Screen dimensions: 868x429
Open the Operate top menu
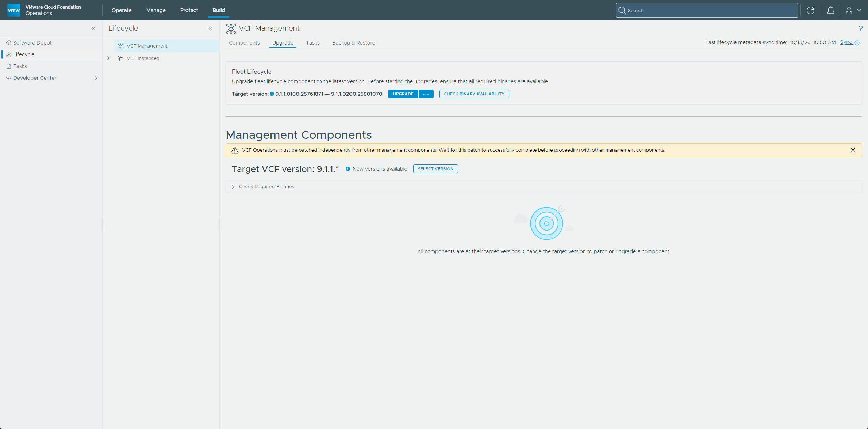click(122, 10)
